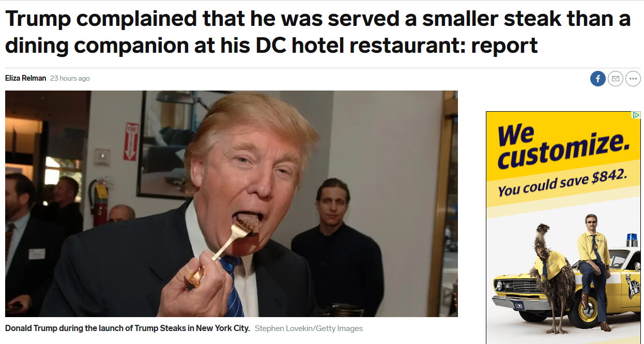Click the fire extinguisher on the photo's wall
This screenshot has height=344, width=644.
pos(99,202)
